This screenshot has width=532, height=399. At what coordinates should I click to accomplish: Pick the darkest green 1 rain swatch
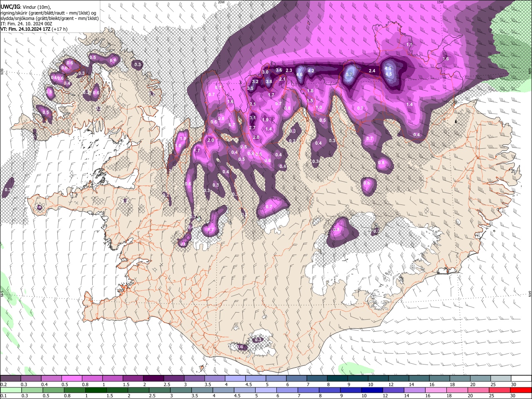pyautogui.click(x=96, y=390)
